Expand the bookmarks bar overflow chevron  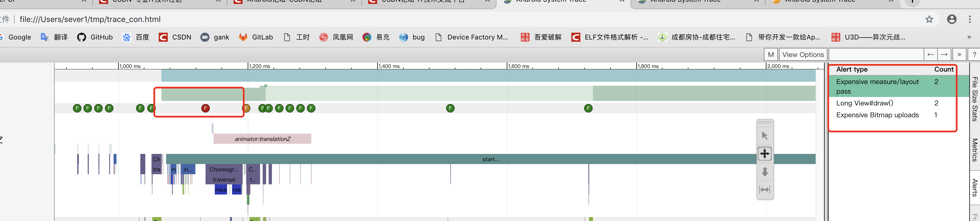click(x=969, y=37)
